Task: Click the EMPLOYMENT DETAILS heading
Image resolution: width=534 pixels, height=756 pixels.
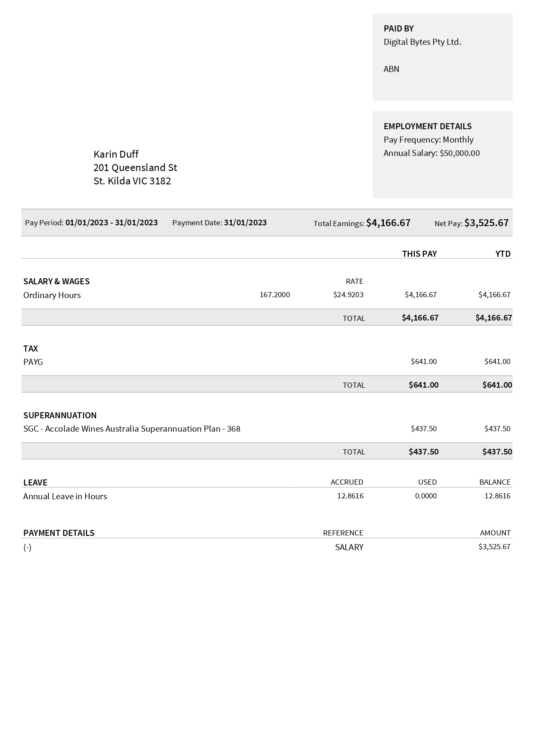Action: click(427, 126)
